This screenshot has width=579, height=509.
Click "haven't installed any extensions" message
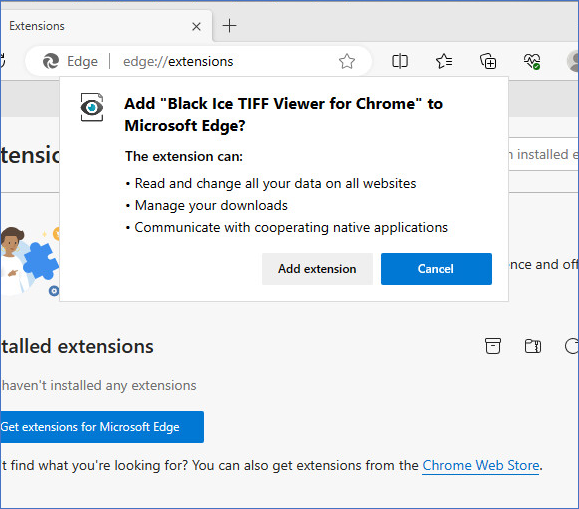pyautogui.click(x=99, y=386)
